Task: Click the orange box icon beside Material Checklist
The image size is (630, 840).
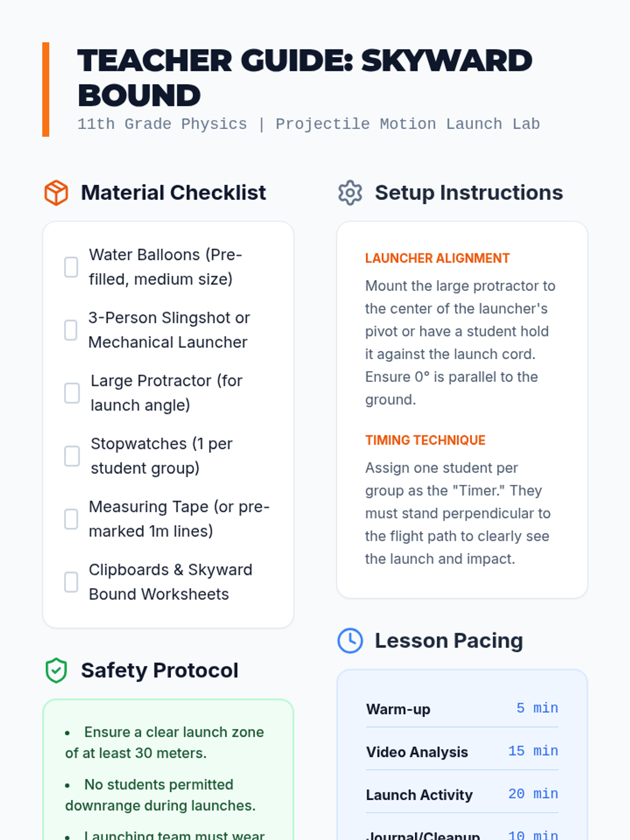Action: (56, 193)
